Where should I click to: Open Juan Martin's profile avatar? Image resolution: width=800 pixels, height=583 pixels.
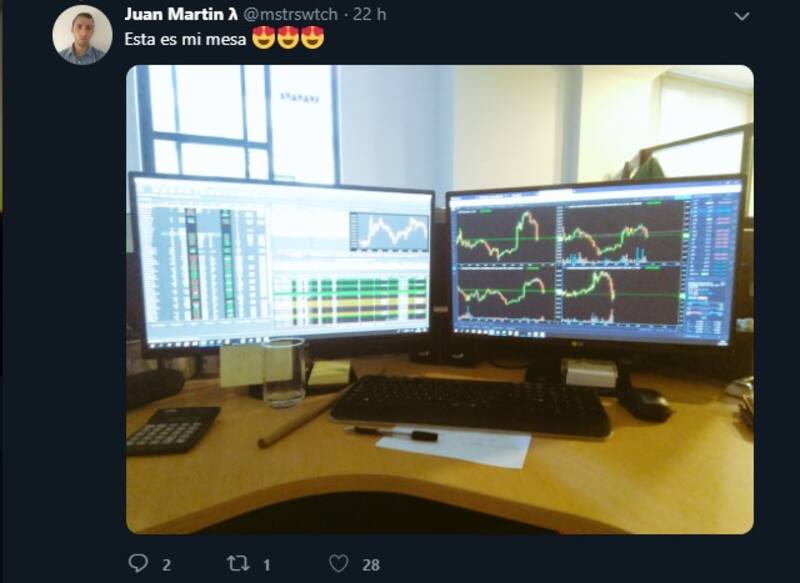82,35
